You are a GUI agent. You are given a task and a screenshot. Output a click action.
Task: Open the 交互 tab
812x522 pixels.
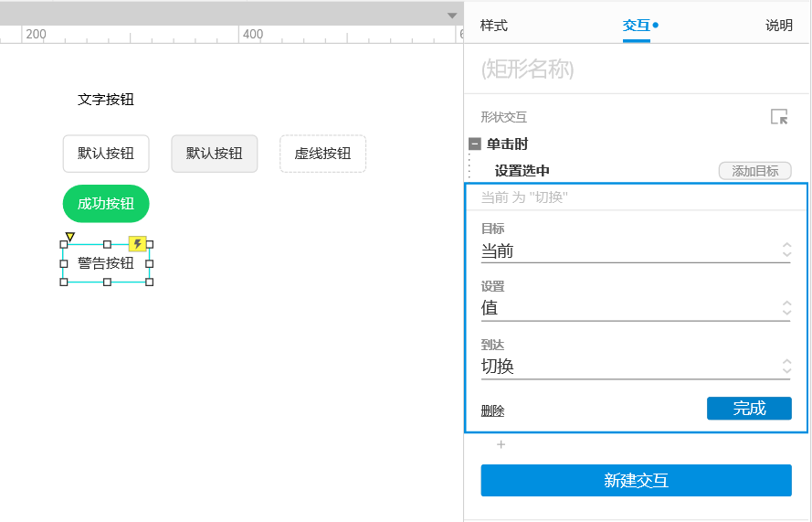coord(637,26)
